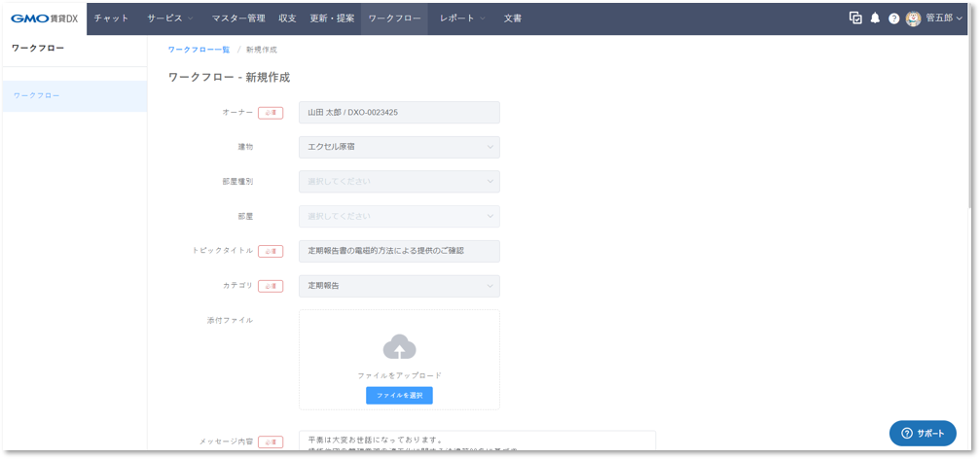980x459 pixels.
Task: Open the サポート button
Action: pos(923,434)
